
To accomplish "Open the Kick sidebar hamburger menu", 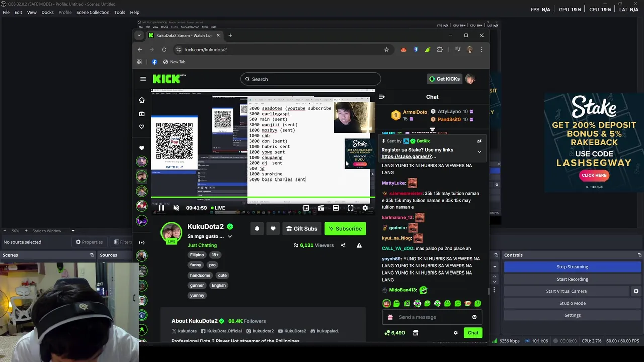I will 143,79.
